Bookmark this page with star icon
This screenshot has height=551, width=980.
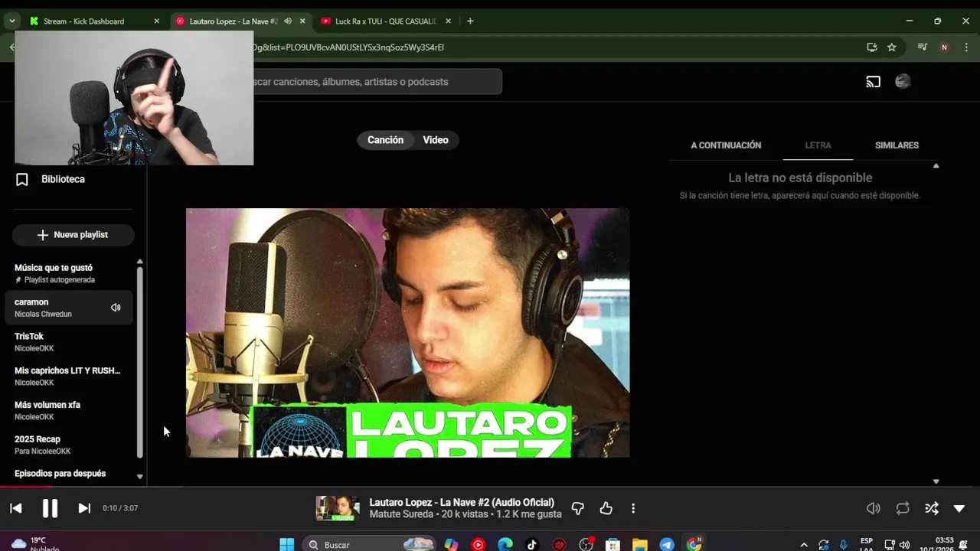click(x=892, y=47)
